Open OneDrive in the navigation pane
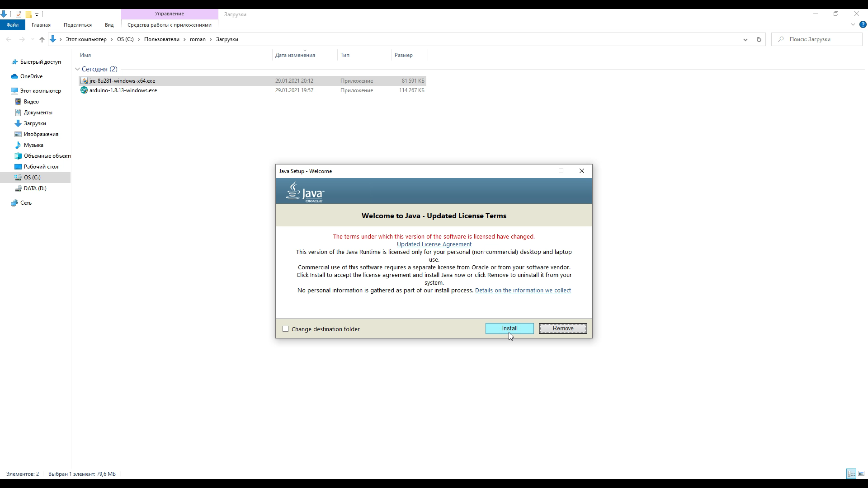 pyautogui.click(x=31, y=76)
